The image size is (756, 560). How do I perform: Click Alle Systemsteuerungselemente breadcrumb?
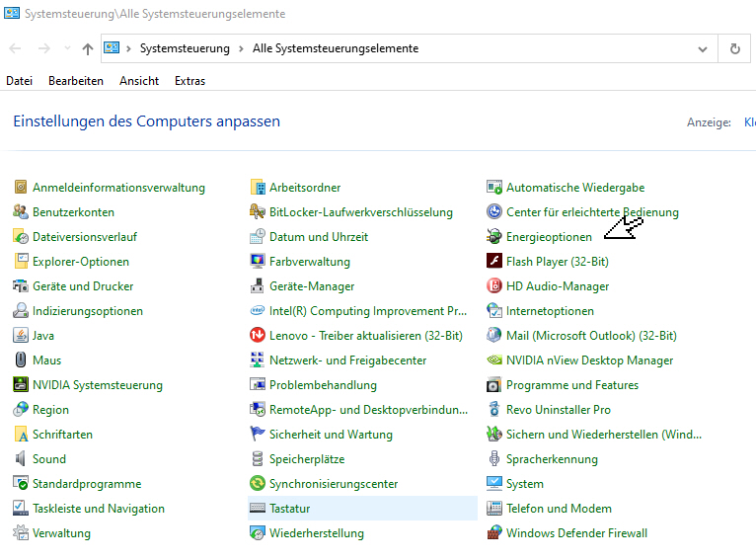(336, 48)
